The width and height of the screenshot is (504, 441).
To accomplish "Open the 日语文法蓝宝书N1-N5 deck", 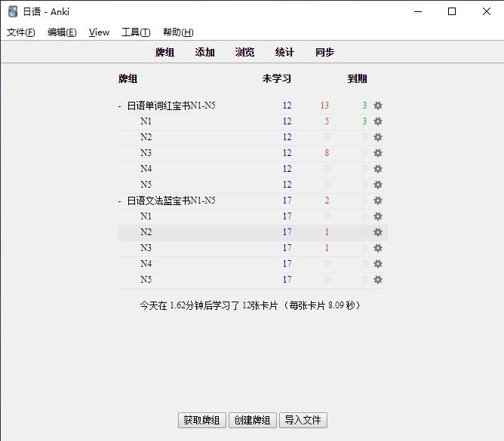I will (x=171, y=201).
